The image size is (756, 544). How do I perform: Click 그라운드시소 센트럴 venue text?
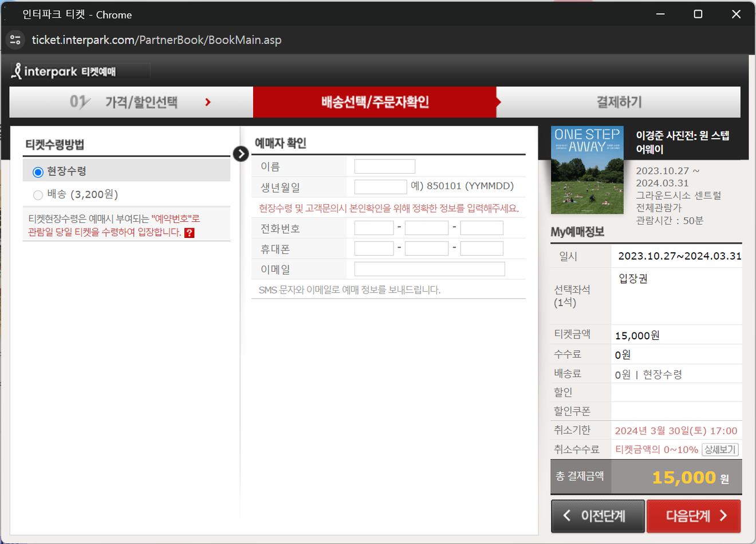(x=678, y=195)
